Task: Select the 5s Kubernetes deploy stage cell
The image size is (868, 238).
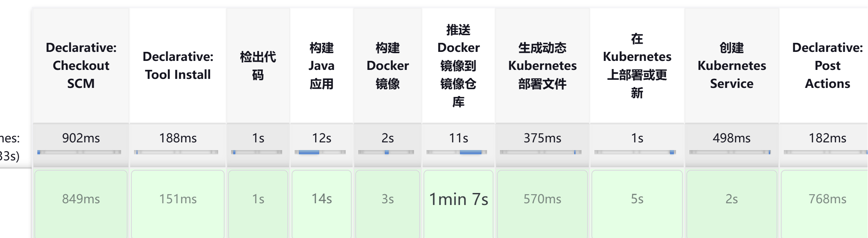Action: click(x=637, y=199)
